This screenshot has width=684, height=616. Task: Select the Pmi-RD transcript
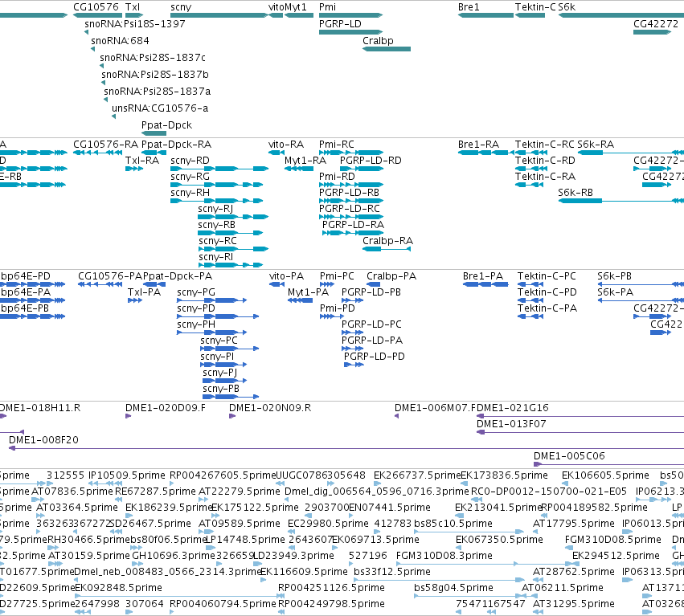click(351, 185)
